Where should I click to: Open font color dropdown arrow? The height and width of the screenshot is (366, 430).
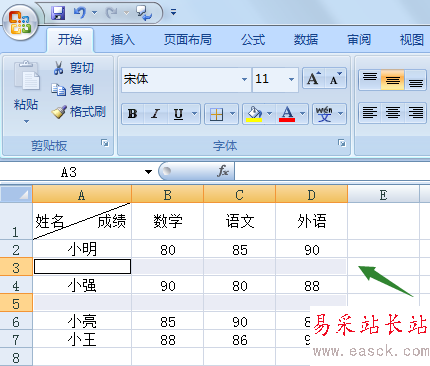(x=303, y=114)
